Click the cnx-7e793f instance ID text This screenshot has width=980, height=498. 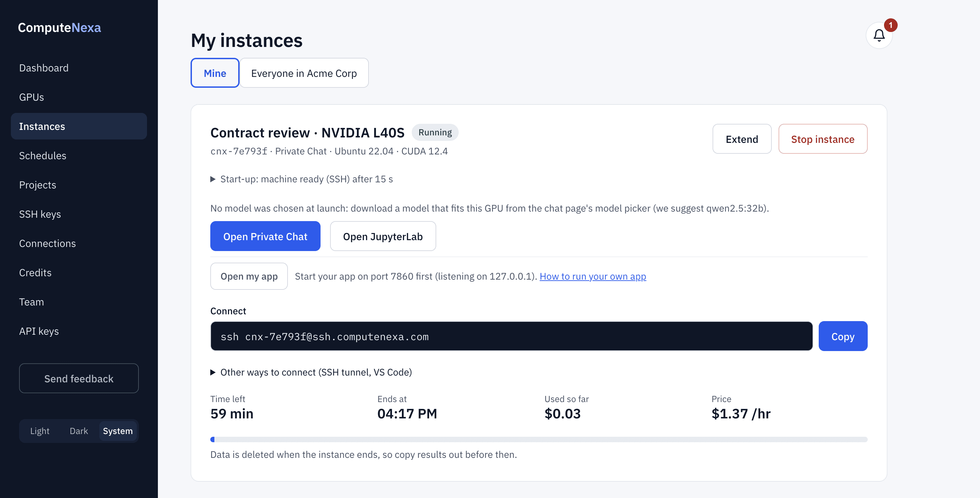[x=239, y=151]
